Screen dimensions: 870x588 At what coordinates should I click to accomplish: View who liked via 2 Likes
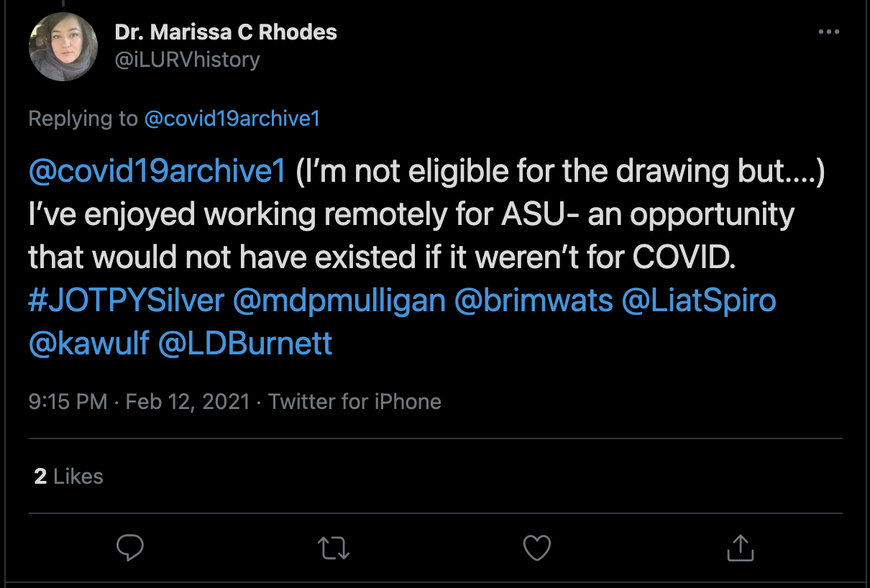click(69, 476)
